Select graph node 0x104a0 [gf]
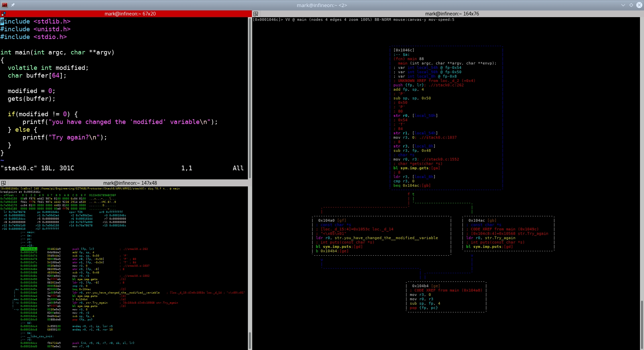Viewport: 644px width, 350px height. [x=332, y=220]
